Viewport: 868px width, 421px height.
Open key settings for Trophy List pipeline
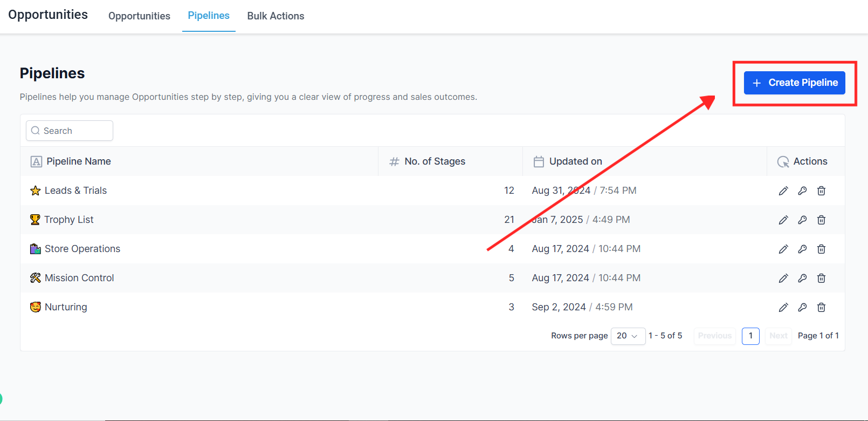pyautogui.click(x=802, y=220)
